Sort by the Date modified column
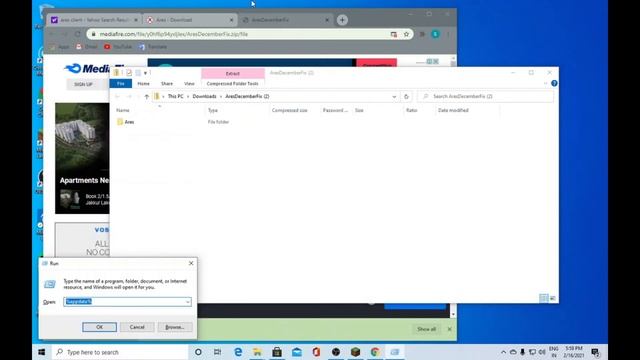Screen dimensions: 640x360 (x=453, y=110)
